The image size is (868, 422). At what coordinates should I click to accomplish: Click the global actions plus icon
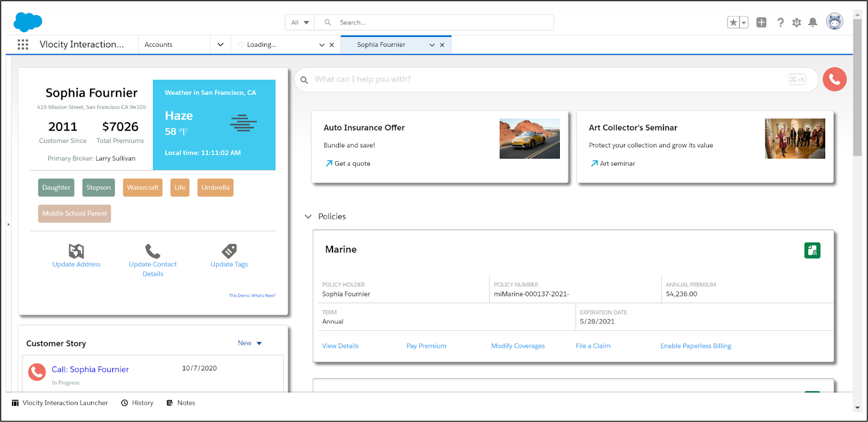[x=762, y=22]
